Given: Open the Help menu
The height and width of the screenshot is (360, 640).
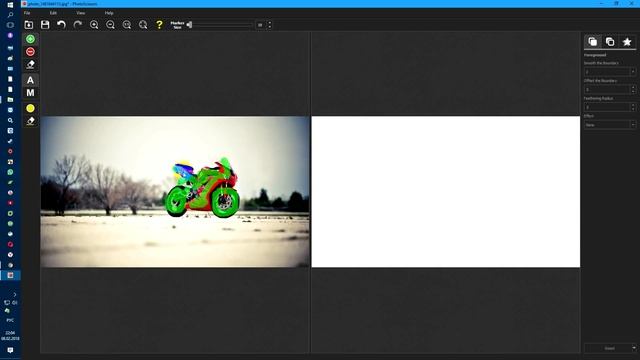Looking at the screenshot, I should [109, 13].
